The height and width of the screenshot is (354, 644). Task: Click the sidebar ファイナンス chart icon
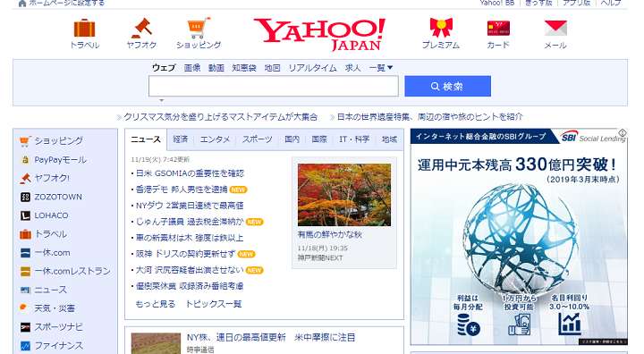pyautogui.click(x=25, y=346)
